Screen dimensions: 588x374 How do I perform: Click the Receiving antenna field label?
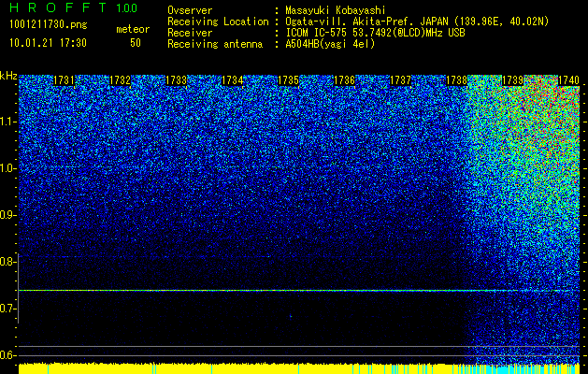[215, 44]
